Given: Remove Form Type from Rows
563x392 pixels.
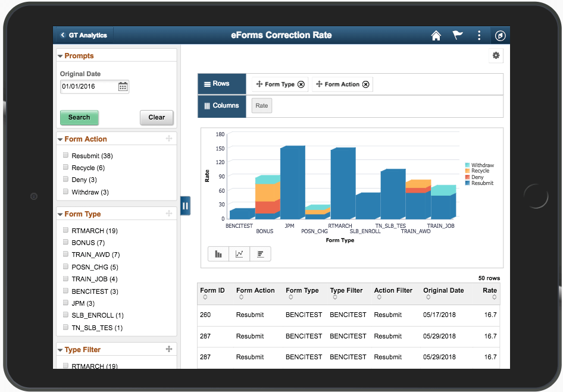Looking at the screenshot, I should point(301,84).
